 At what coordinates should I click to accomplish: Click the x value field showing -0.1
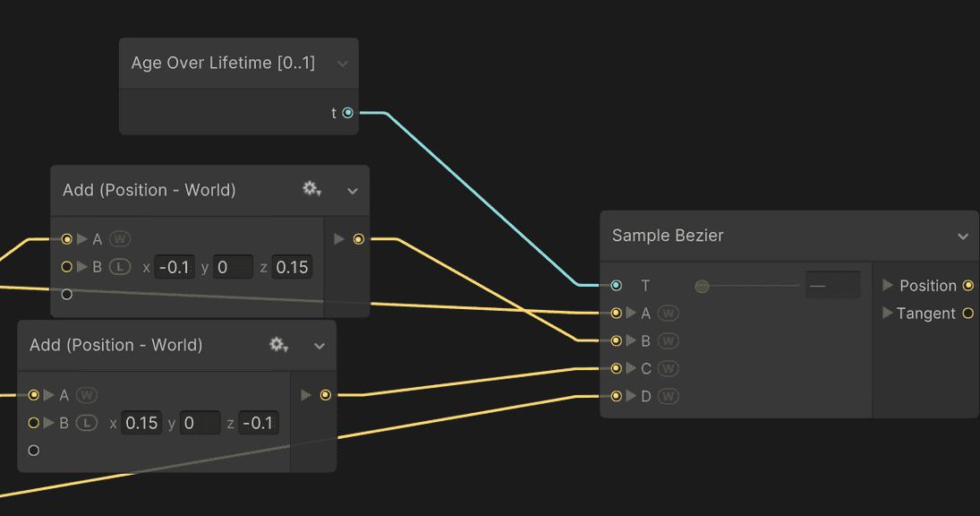pos(175,266)
